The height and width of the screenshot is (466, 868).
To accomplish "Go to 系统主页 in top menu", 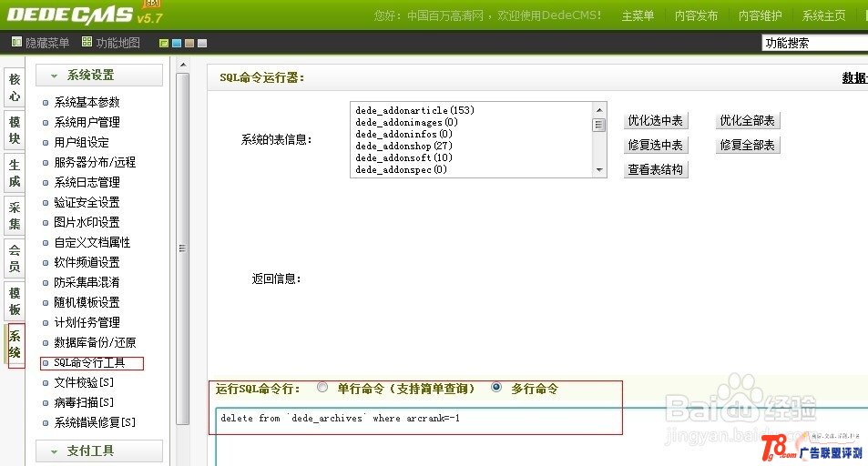I will [x=823, y=15].
